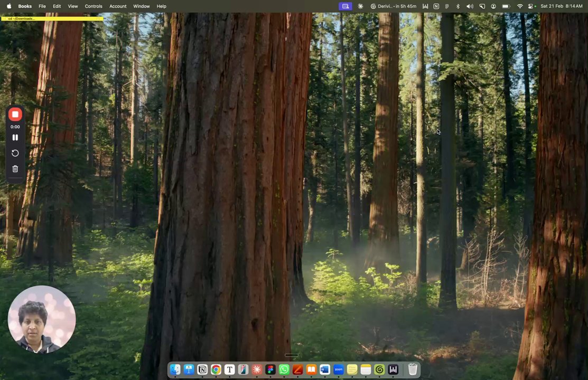Open the iPhone-shaped app icon in the Dock
Viewport: 588px width, 380px height.
click(243, 369)
